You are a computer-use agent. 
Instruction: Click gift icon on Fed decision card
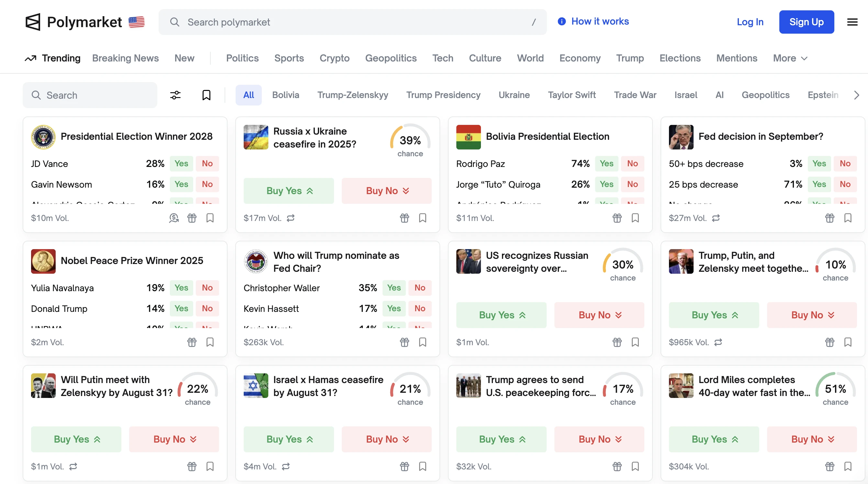pyautogui.click(x=829, y=218)
